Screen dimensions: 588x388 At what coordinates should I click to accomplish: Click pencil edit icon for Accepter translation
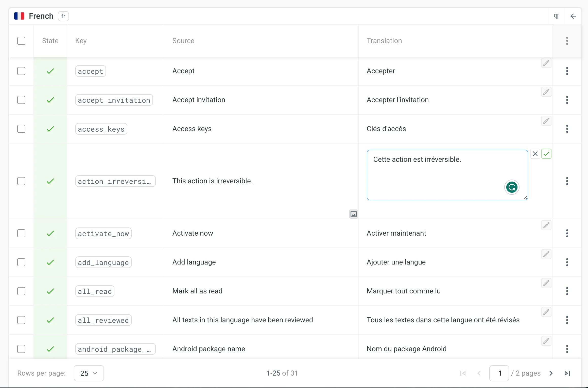[x=546, y=63]
